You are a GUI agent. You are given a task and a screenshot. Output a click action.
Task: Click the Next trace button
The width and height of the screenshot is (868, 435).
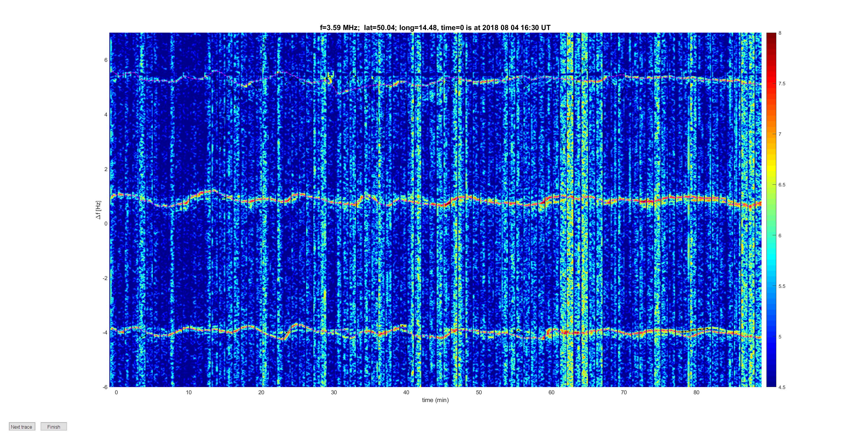coord(22,427)
